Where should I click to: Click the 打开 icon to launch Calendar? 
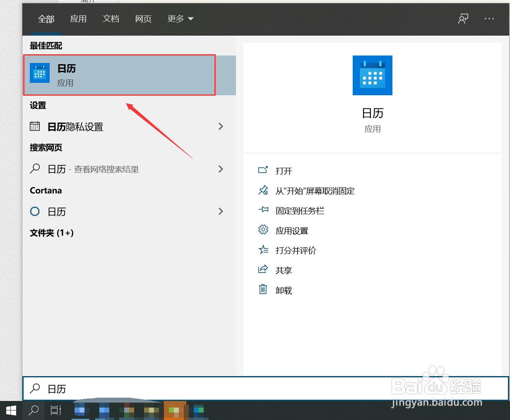click(x=263, y=171)
